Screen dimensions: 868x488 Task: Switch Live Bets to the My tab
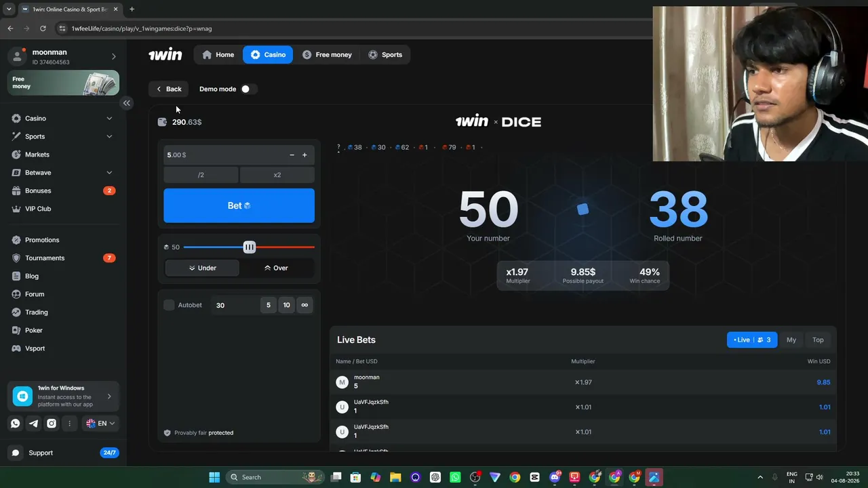coord(791,340)
